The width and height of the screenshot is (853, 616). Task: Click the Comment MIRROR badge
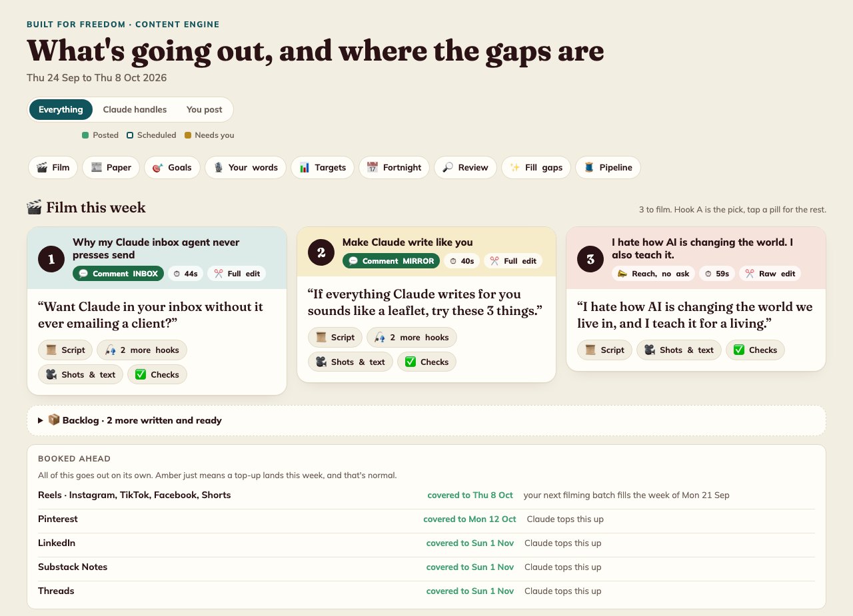391,261
